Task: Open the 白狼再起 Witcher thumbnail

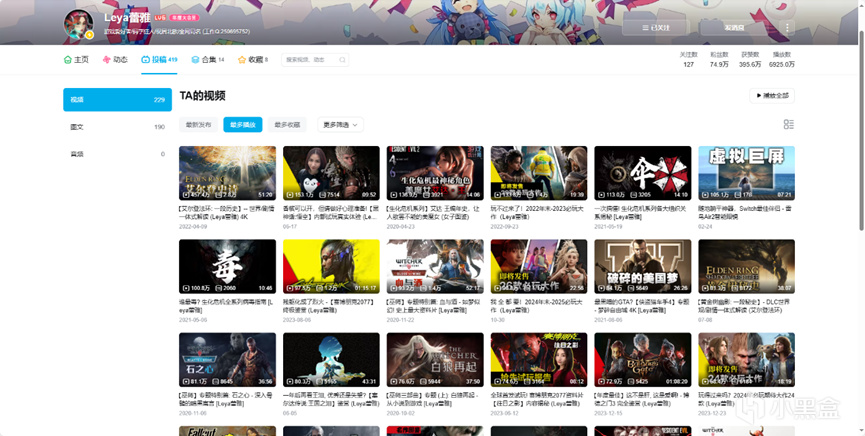Action: click(x=435, y=359)
